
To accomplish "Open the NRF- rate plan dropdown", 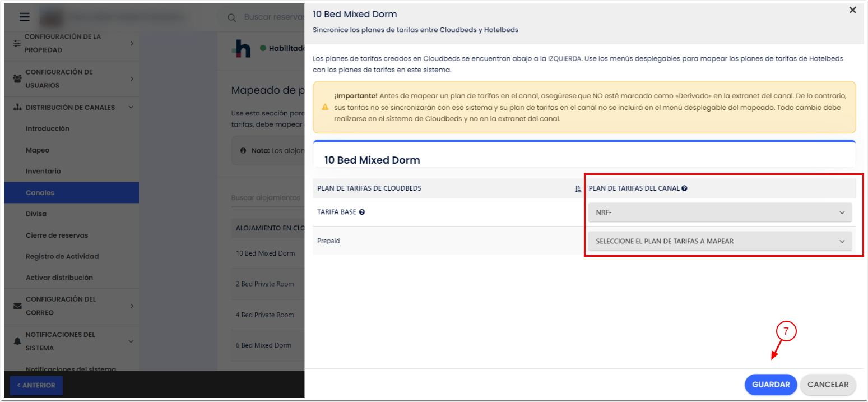I will click(720, 212).
